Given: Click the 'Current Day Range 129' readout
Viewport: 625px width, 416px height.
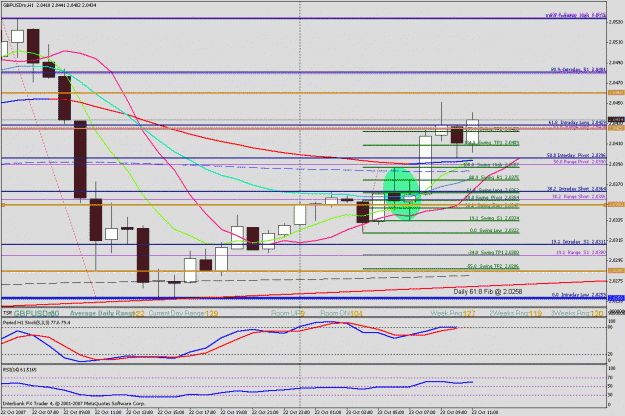Looking at the screenshot, I should 183,314.
